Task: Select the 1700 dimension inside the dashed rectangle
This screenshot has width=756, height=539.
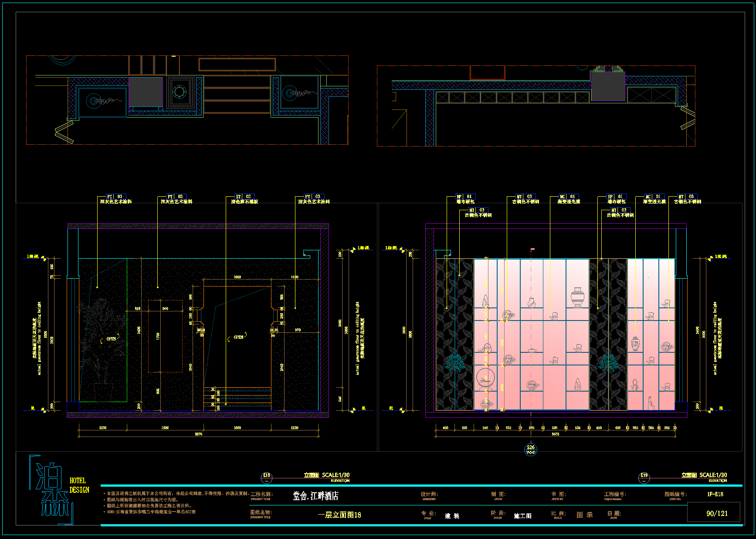Action: coord(158,336)
